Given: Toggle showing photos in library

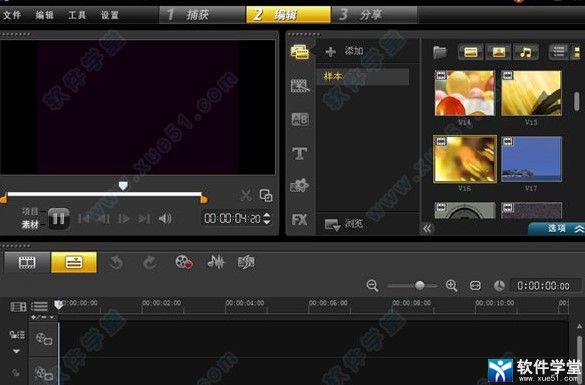Looking at the screenshot, I should [x=499, y=52].
